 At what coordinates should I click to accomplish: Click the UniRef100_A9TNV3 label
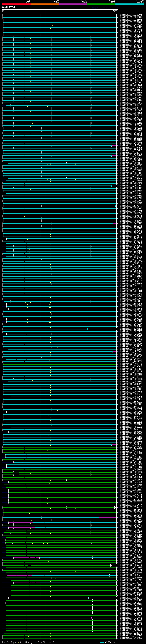131,30
